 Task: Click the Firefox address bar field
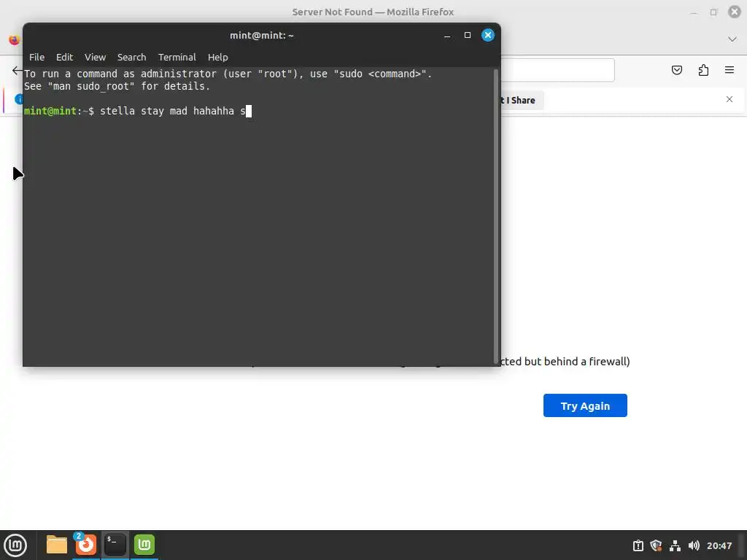[x=557, y=70]
